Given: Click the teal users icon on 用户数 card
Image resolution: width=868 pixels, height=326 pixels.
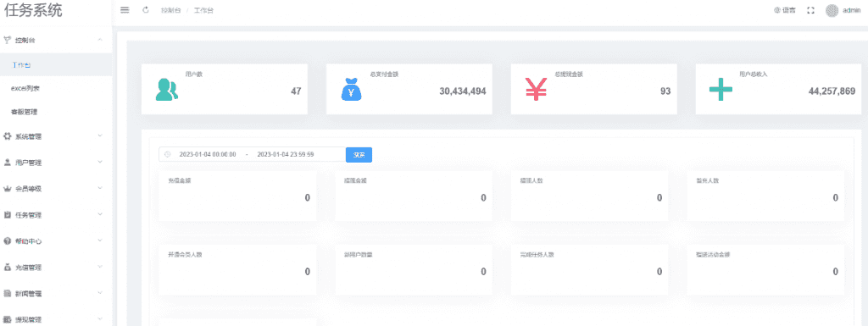Looking at the screenshot, I should click(x=166, y=90).
